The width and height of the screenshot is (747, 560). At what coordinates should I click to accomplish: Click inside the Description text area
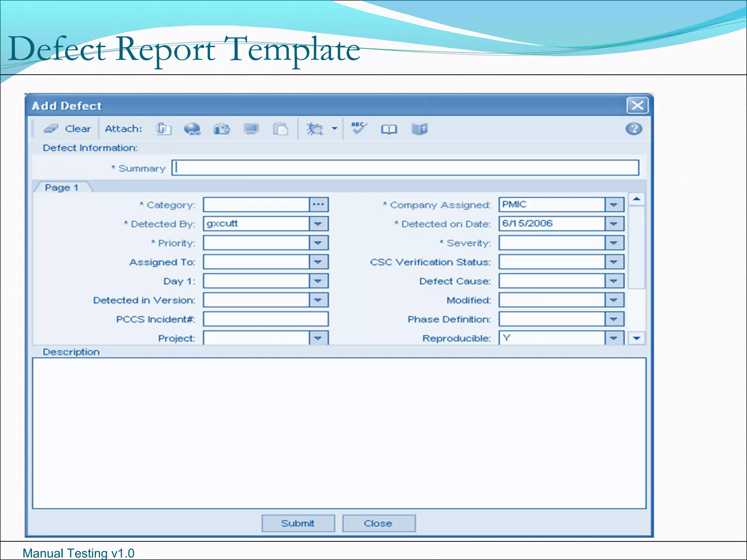coord(339,433)
